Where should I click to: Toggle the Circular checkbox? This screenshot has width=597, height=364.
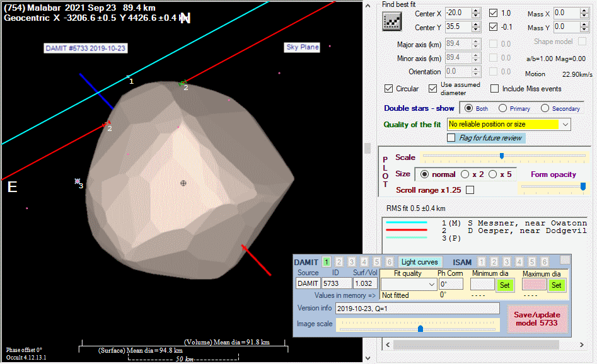[x=389, y=89]
